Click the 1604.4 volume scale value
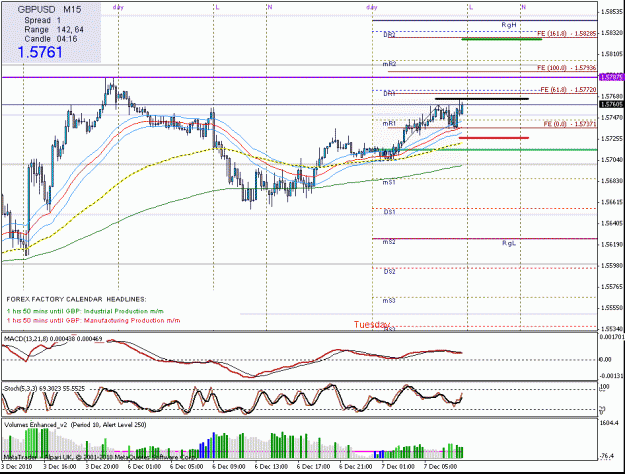The width and height of the screenshot is (625, 474). 609,423
